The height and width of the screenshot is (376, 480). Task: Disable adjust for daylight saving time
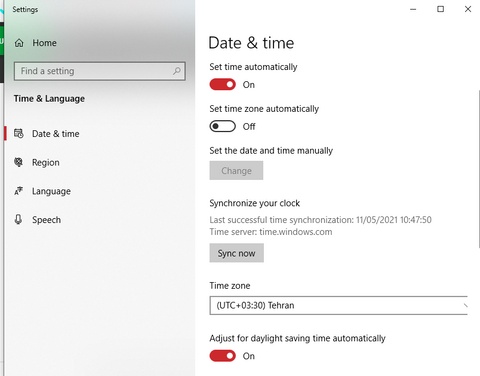point(222,356)
